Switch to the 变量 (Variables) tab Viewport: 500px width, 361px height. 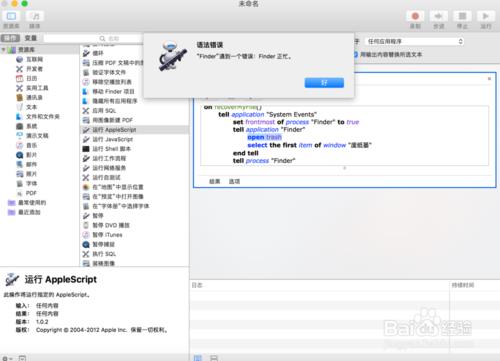coord(31,38)
